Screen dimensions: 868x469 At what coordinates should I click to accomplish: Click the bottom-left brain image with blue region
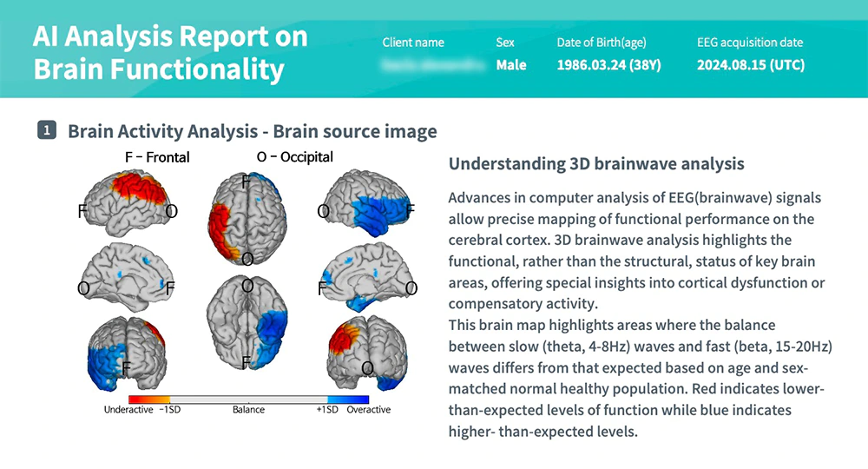127,356
